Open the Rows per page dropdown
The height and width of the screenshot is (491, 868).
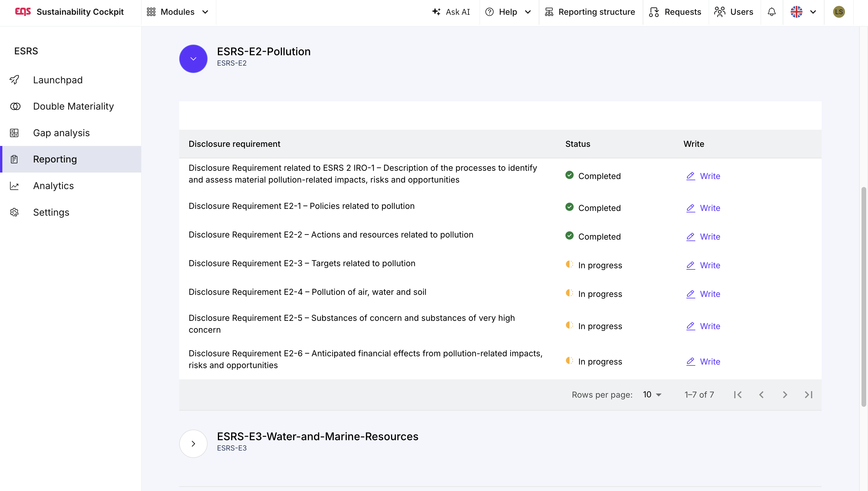(x=652, y=395)
